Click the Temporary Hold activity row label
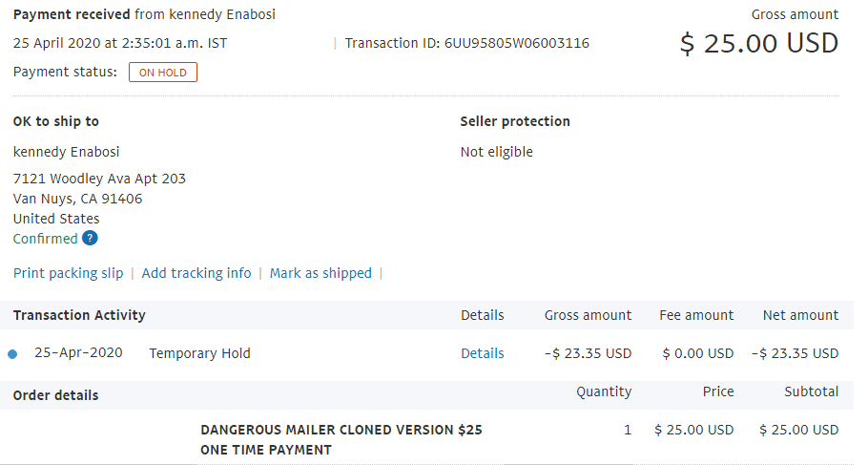 (200, 353)
